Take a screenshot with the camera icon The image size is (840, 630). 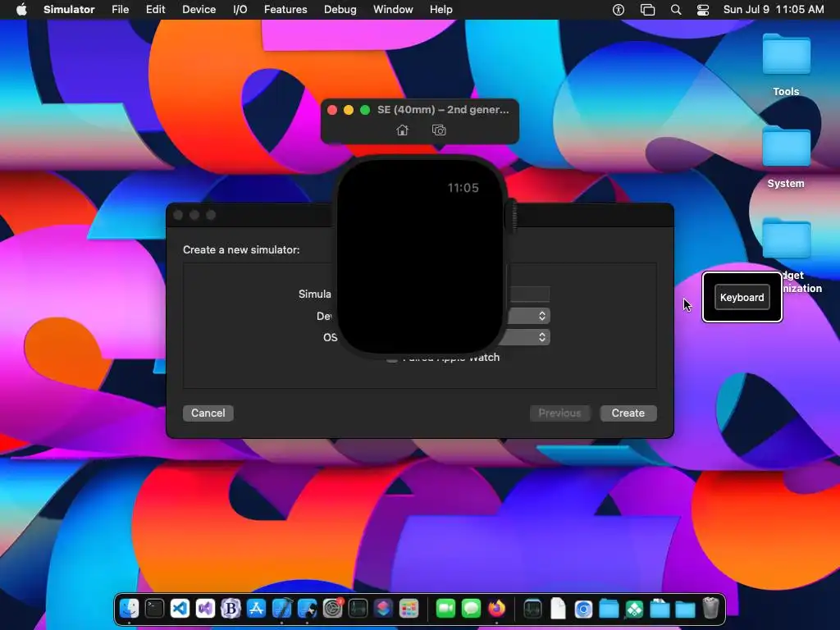click(x=439, y=130)
